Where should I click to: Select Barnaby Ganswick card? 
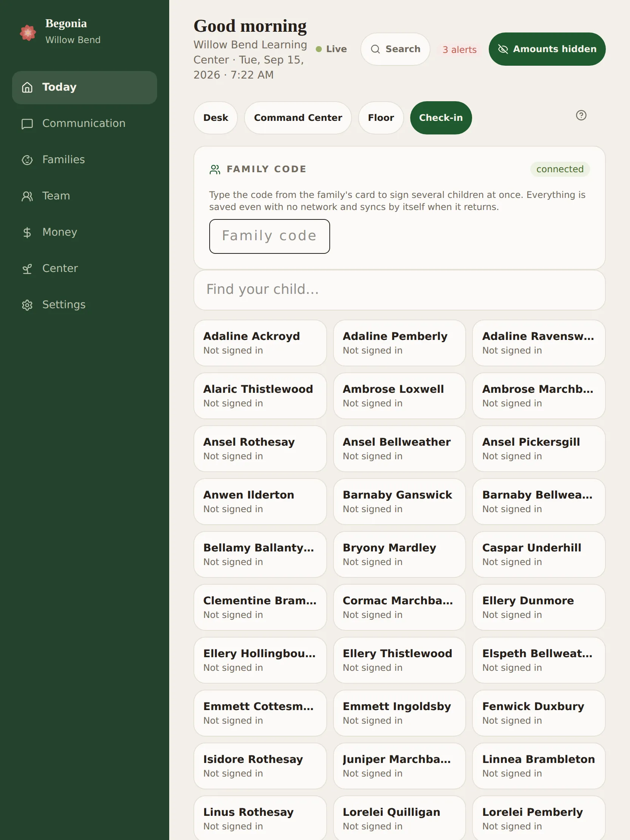click(399, 502)
